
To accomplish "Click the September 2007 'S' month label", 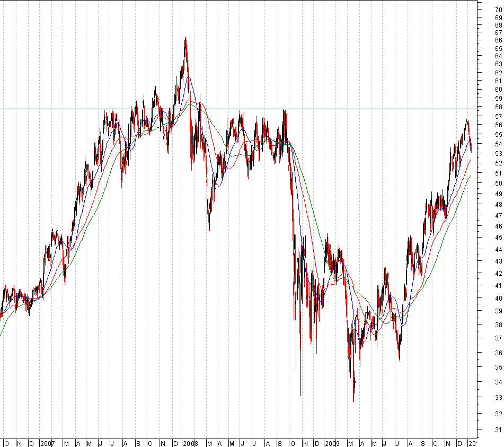I will [138, 444].
